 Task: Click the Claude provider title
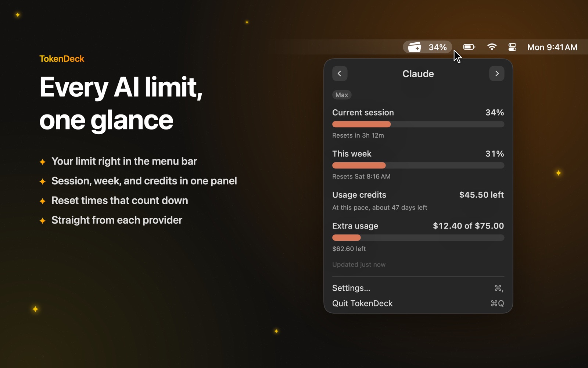click(418, 74)
